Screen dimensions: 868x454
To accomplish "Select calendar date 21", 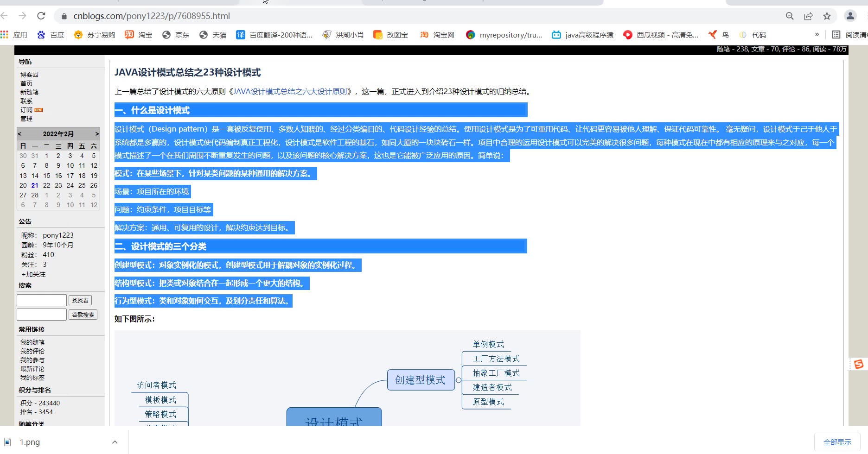I will point(35,185).
